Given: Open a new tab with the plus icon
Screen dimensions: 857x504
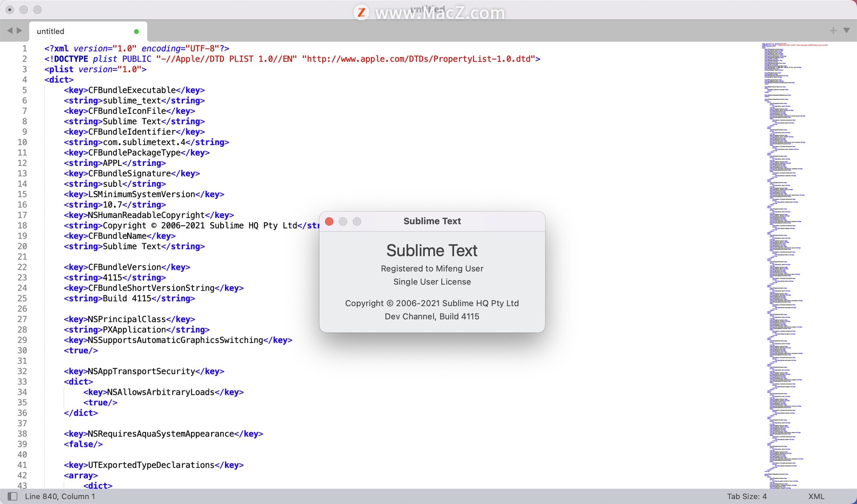Looking at the screenshot, I should pyautogui.click(x=833, y=30).
